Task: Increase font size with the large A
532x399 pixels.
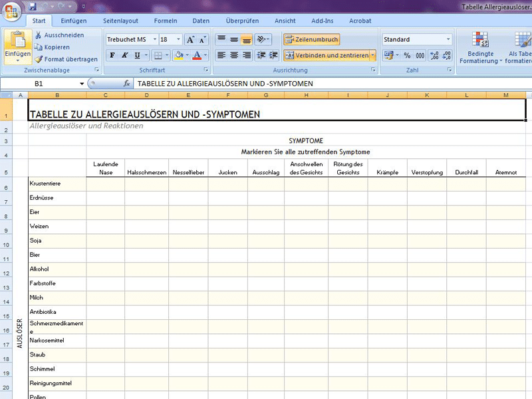Action: coord(190,40)
